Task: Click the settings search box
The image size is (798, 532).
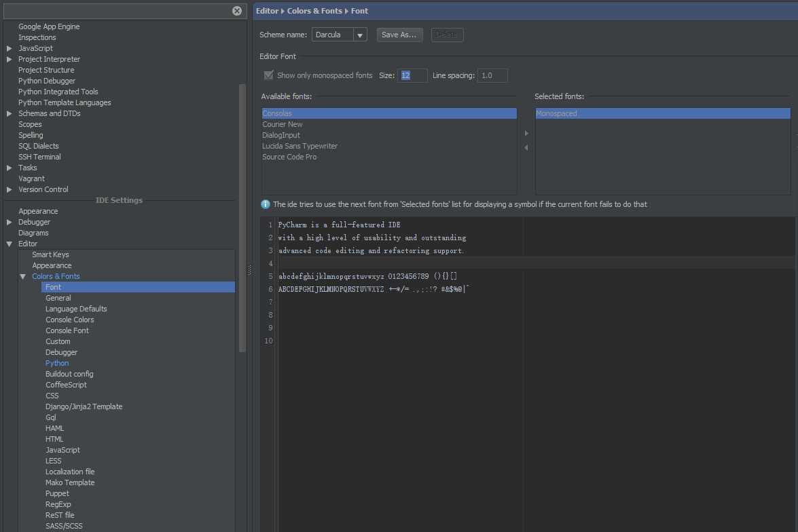Action: pyautogui.click(x=118, y=11)
